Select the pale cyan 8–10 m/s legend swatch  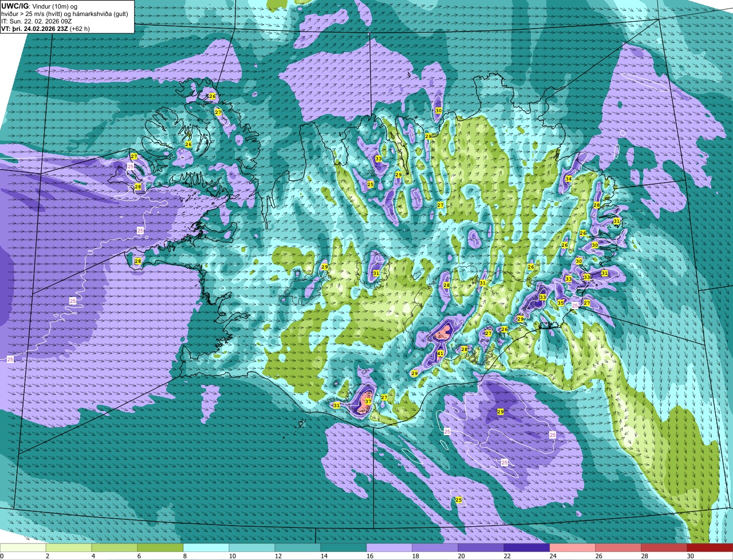[x=206, y=547]
